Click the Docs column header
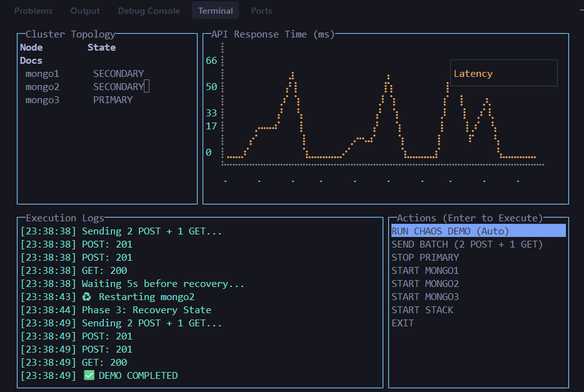Viewport: 584px width, 392px height. (x=31, y=60)
